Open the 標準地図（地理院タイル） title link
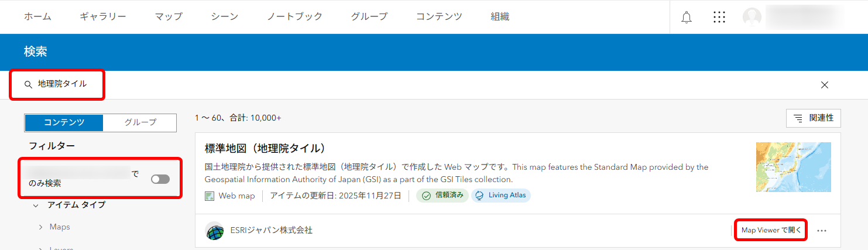Viewport: 868px width, 250px height. pos(265,148)
